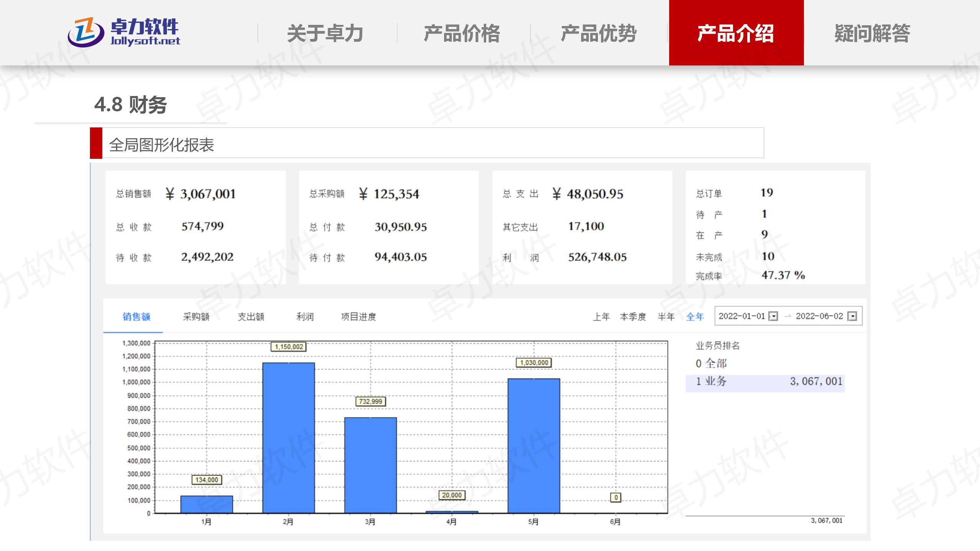Image resolution: width=980 pixels, height=551 pixels.
Task: Open the 利润 chart tab
Action: pyautogui.click(x=305, y=317)
